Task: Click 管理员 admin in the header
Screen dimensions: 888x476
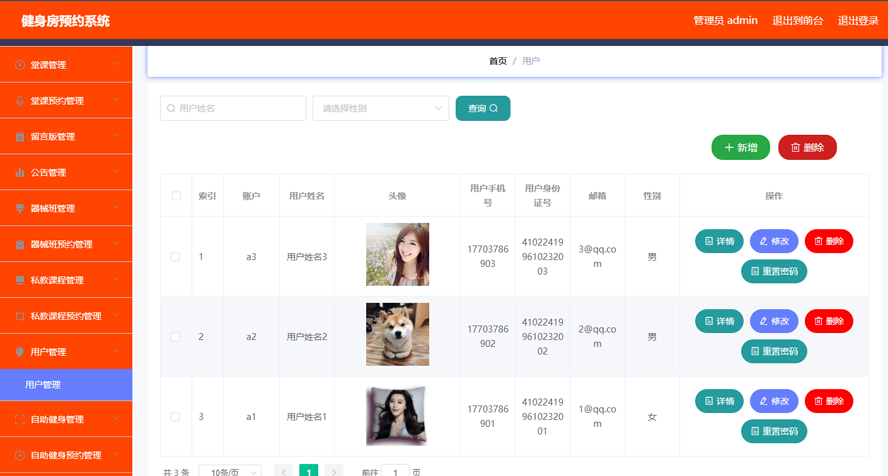Action: tap(725, 21)
